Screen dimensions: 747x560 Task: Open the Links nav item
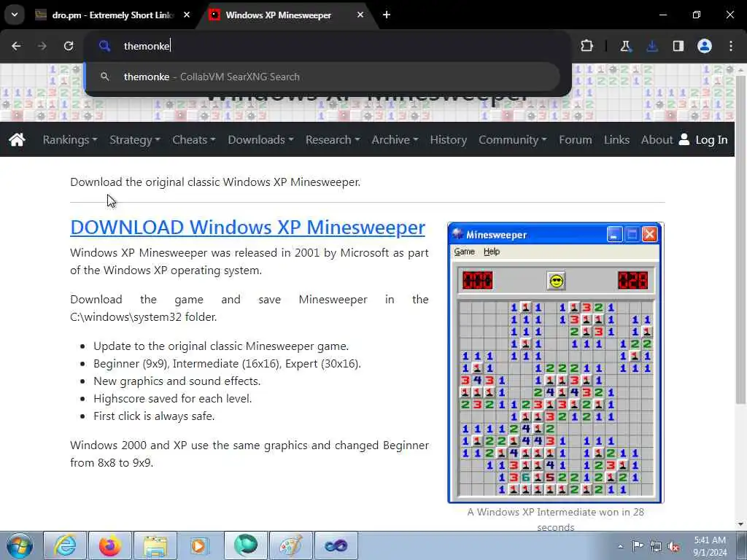(616, 139)
